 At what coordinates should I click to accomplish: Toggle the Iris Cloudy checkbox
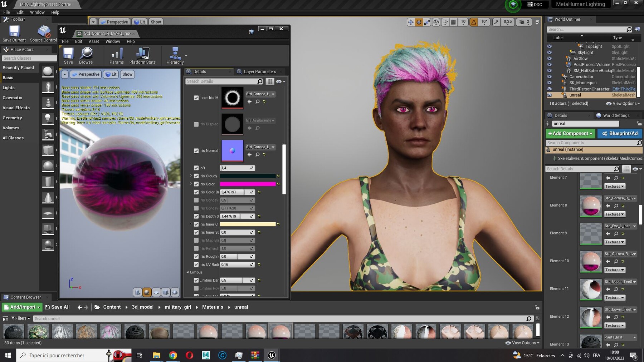coord(196,176)
